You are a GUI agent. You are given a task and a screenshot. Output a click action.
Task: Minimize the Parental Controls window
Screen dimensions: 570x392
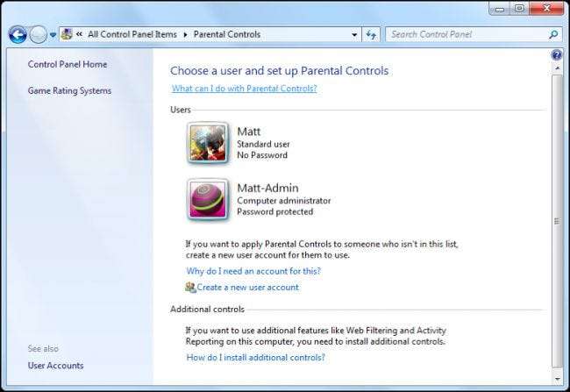pyautogui.click(x=500, y=9)
